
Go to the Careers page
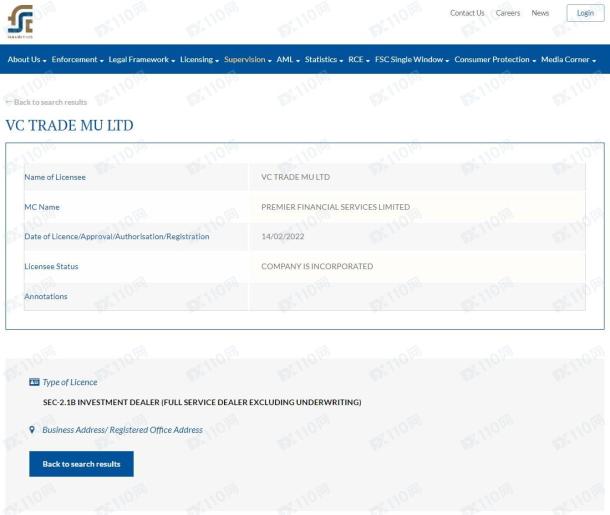tap(508, 13)
